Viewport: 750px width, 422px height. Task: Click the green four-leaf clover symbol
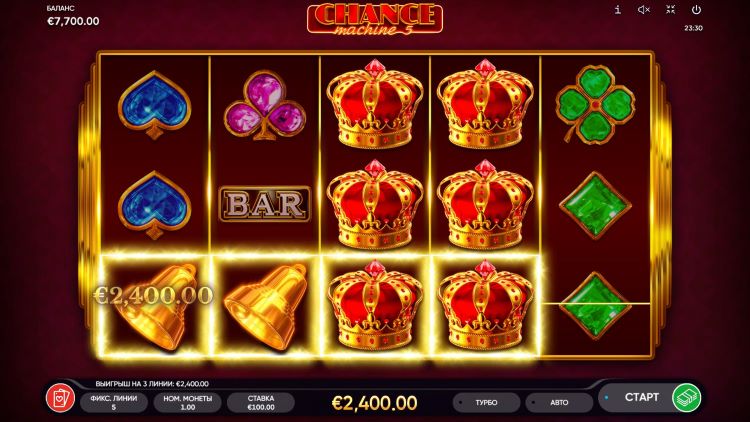pyautogui.click(x=595, y=104)
